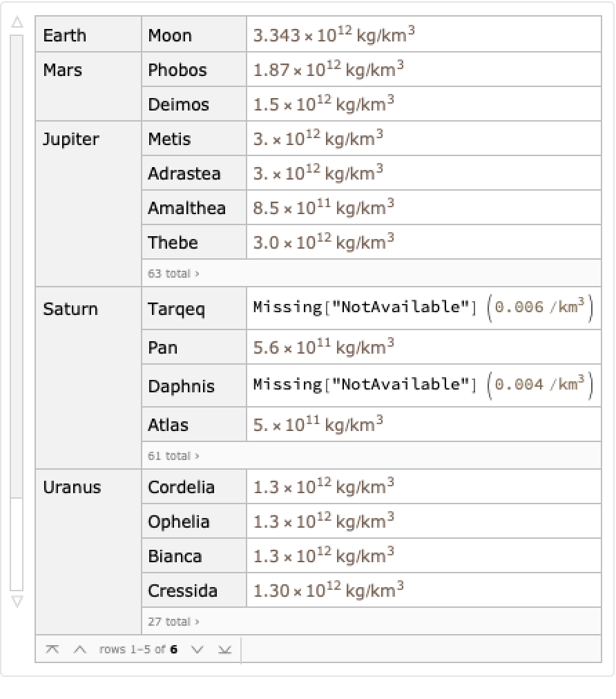
Task: Select the Phobos sub-row label
Action: pyautogui.click(x=177, y=70)
